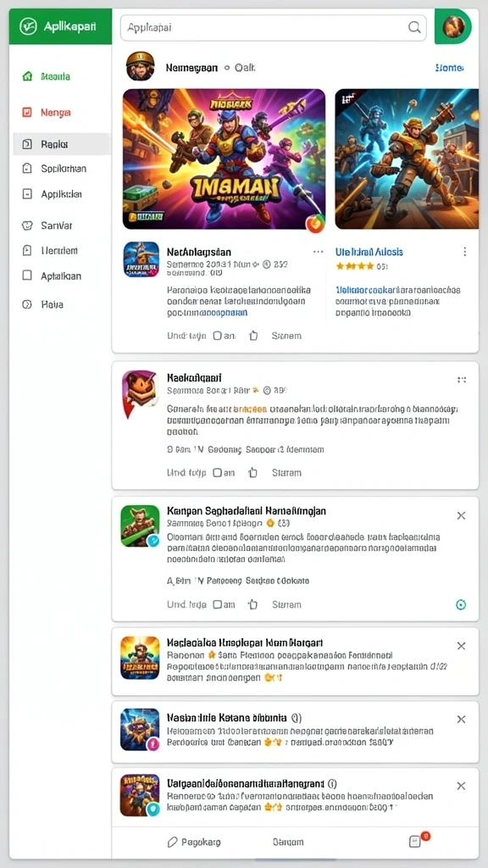
Task: Open the app icon of the Nasan Katane card
Action: 140,730
